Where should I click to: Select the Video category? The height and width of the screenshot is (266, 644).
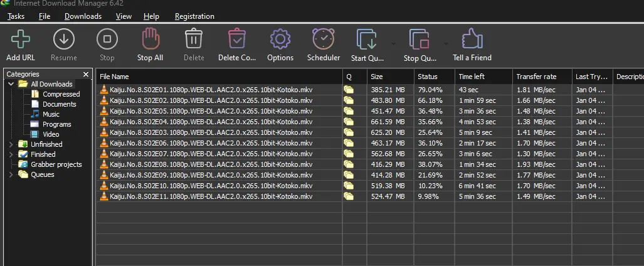(x=51, y=134)
